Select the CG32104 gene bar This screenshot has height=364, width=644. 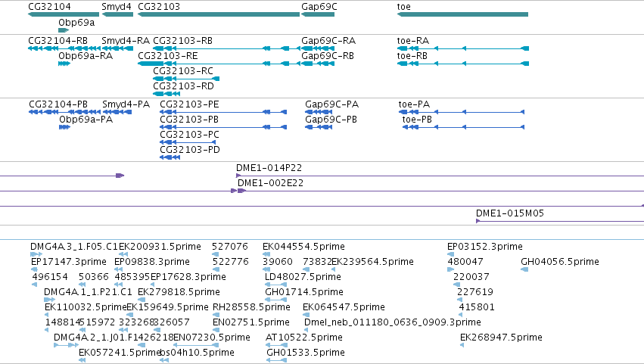click(64, 14)
